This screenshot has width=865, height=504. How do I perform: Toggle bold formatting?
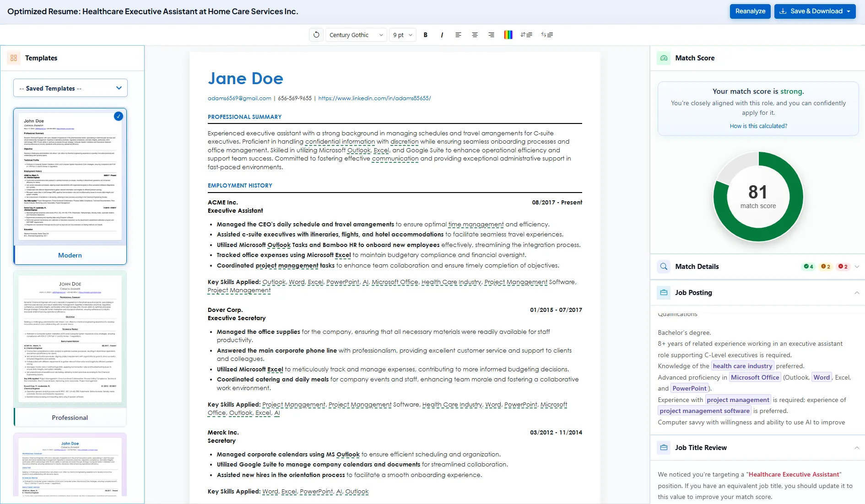(x=425, y=35)
